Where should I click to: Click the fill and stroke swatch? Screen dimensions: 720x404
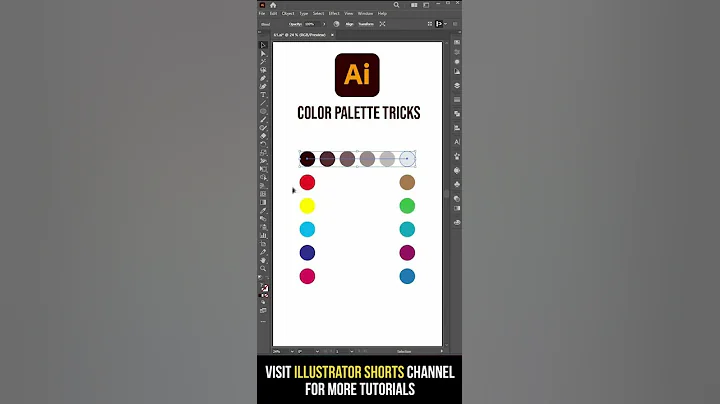(x=264, y=288)
